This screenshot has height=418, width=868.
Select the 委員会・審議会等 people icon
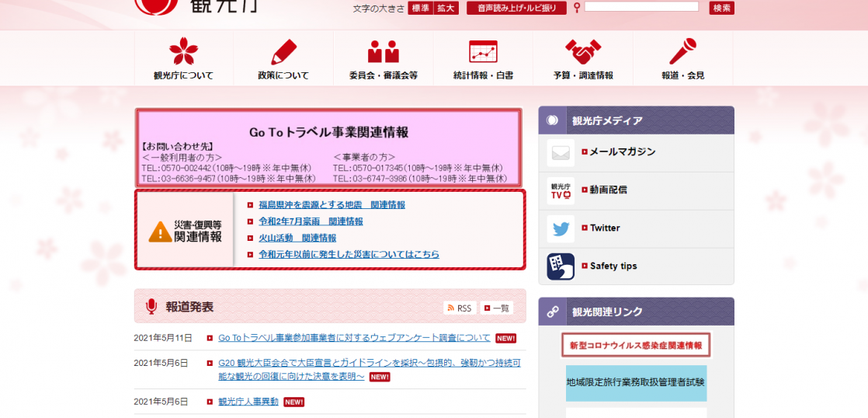[x=383, y=52]
